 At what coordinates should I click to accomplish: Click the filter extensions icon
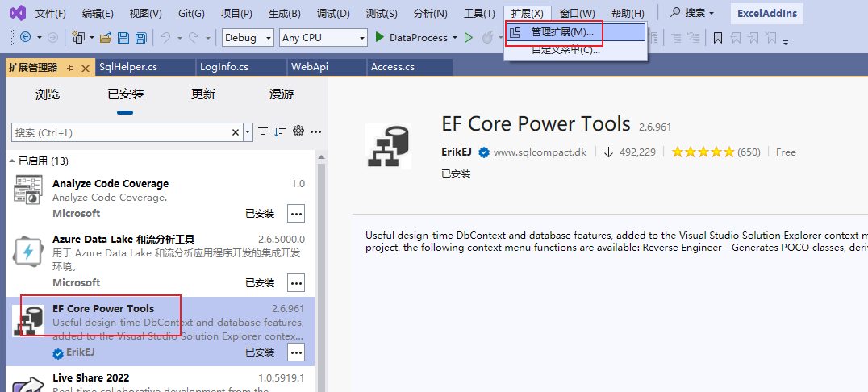[263, 131]
